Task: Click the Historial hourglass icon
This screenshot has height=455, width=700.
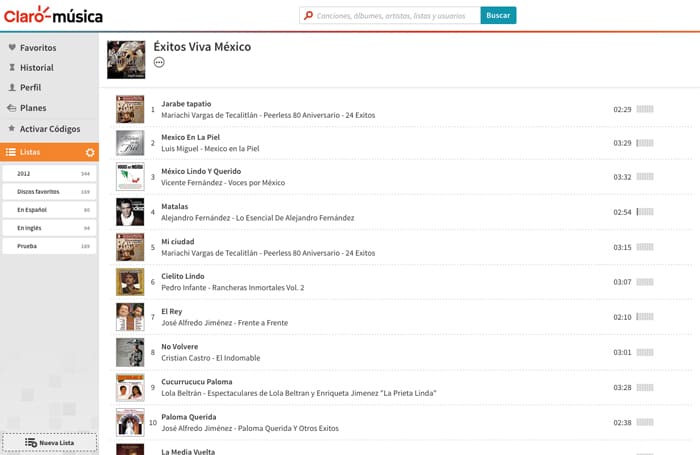Action: (11, 68)
